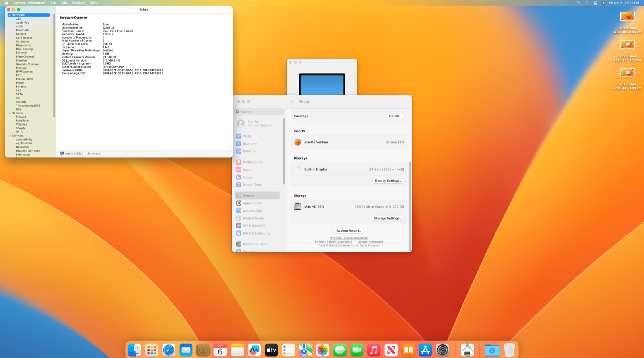Open News app in the Dock

tap(391, 350)
